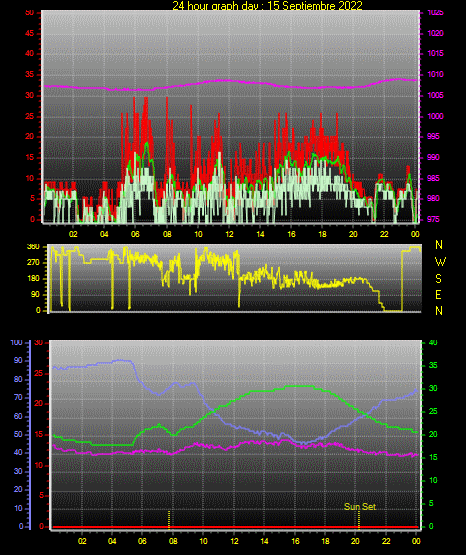Click the 180 wind direction axis label

34,279
